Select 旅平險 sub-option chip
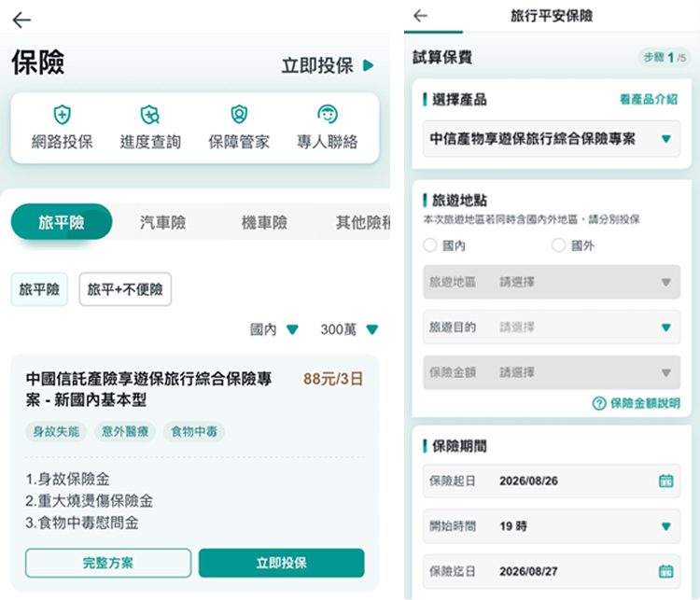The image size is (700, 600). click(39, 289)
